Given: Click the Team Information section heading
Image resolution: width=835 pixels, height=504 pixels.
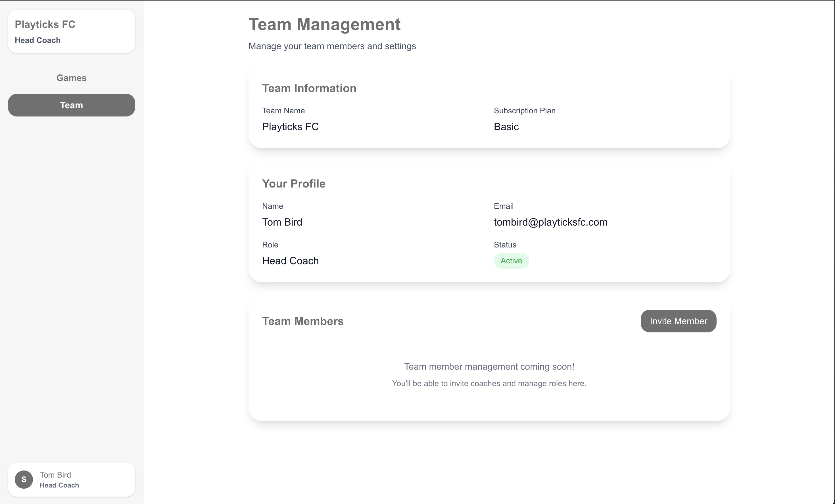Looking at the screenshot, I should [x=309, y=88].
